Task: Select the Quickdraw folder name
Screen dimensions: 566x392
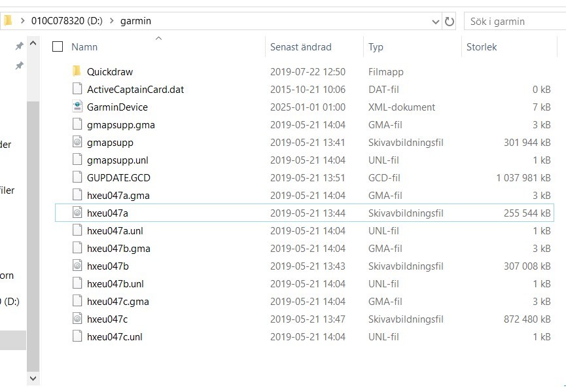Action: click(x=110, y=72)
